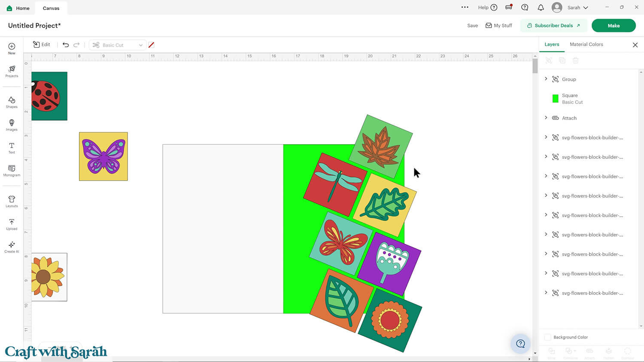Open the Shapes tool
This screenshot has width=644, height=362.
(12, 102)
